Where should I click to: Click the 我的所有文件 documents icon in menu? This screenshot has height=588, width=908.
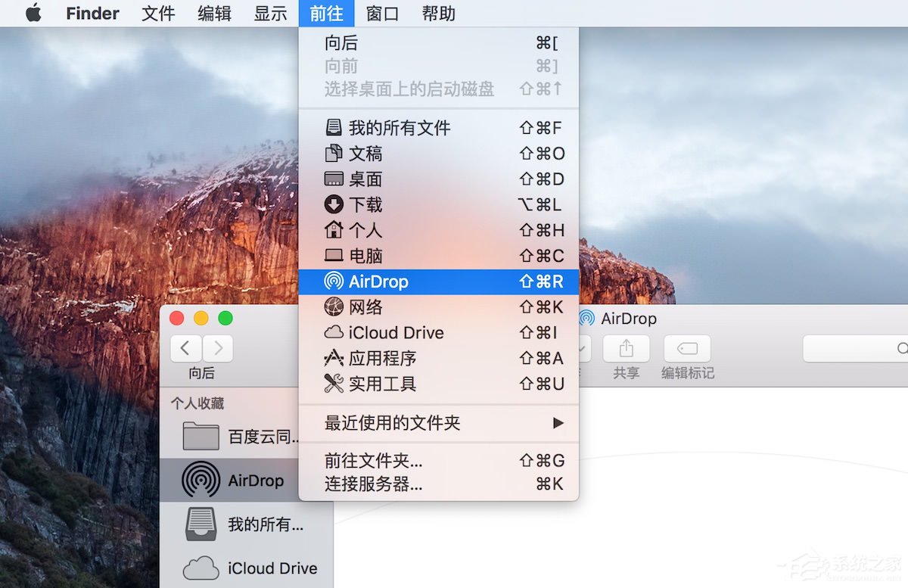point(334,127)
